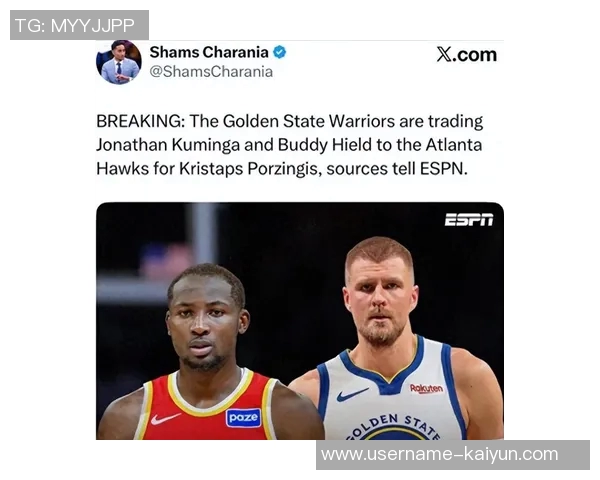Click the Golden State crest on white jersey
This screenshot has width=600, height=480.
[x=395, y=427]
